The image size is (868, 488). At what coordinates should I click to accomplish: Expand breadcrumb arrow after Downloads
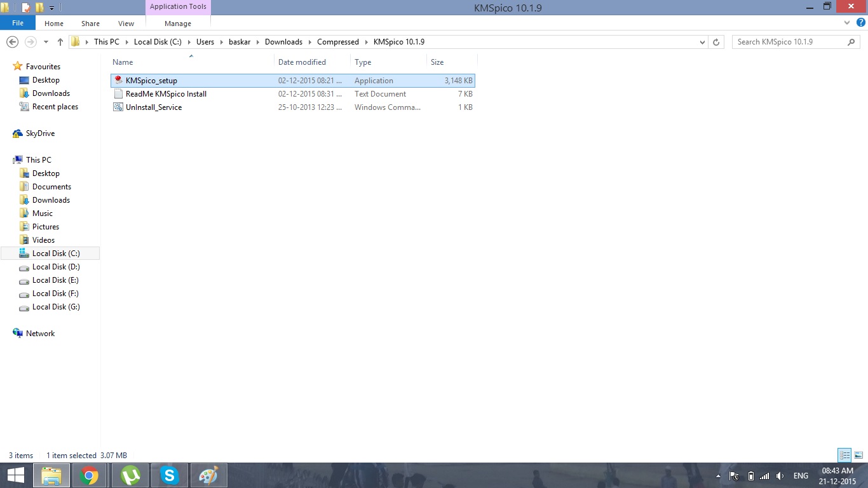coord(310,42)
